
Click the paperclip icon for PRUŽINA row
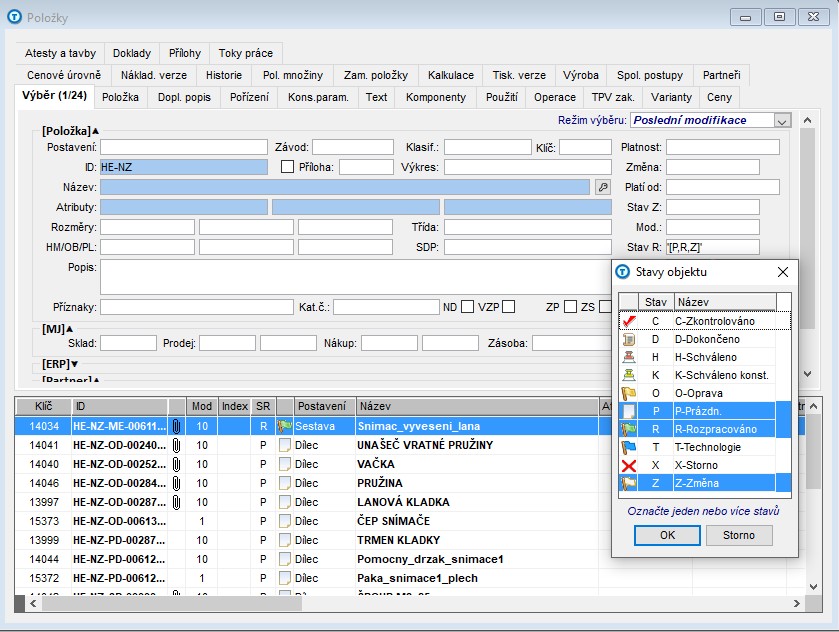pos(176,483)
